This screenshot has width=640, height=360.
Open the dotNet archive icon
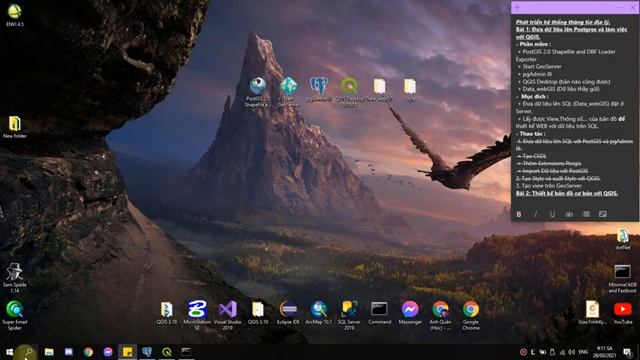(x=622, y=239)
